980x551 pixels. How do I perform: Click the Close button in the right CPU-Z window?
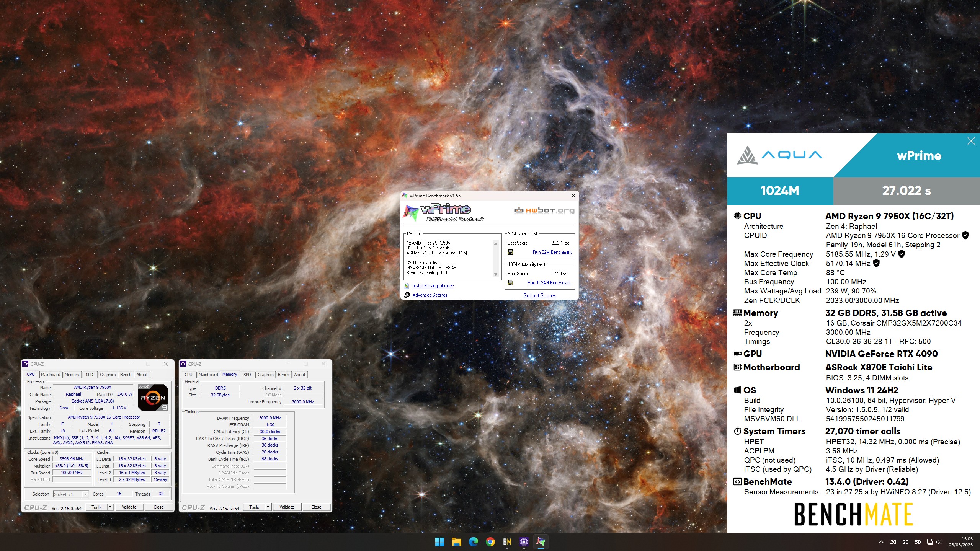pos(316,507)
